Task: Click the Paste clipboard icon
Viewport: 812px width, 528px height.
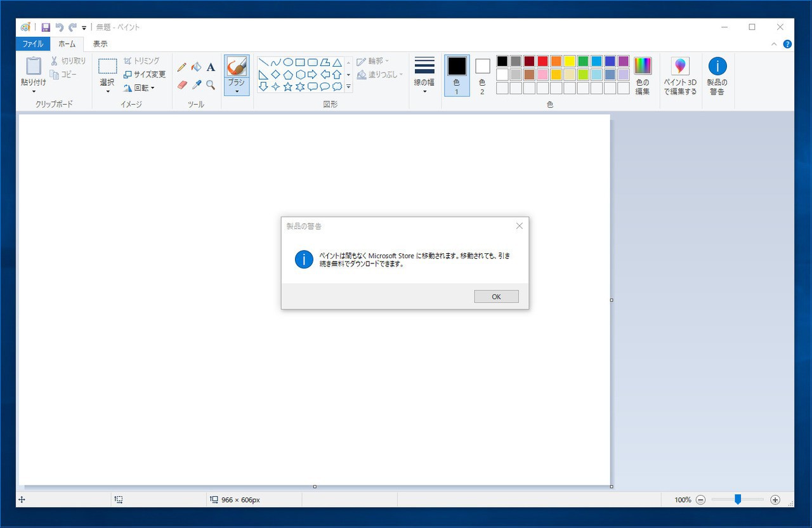Action: pyautogui.click(x=34, y=66)
